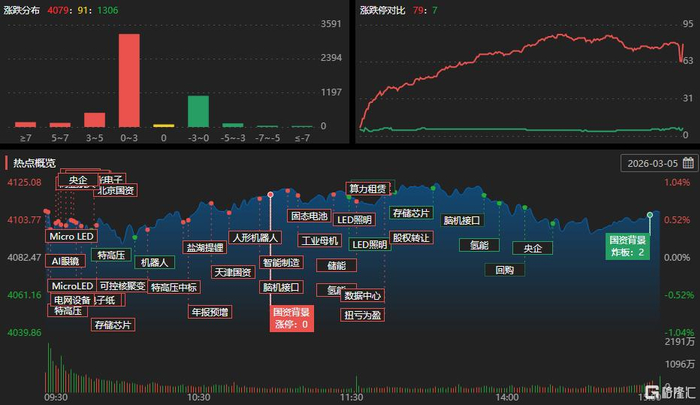Click the 11:30 time axis label
700x405 pixels.
coord(351,397)
